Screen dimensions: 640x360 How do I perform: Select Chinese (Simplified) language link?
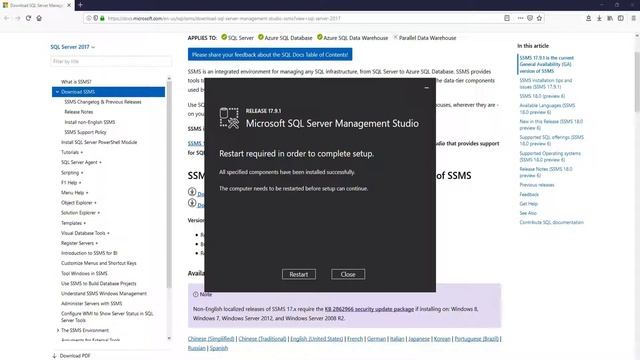click(211, 339)
